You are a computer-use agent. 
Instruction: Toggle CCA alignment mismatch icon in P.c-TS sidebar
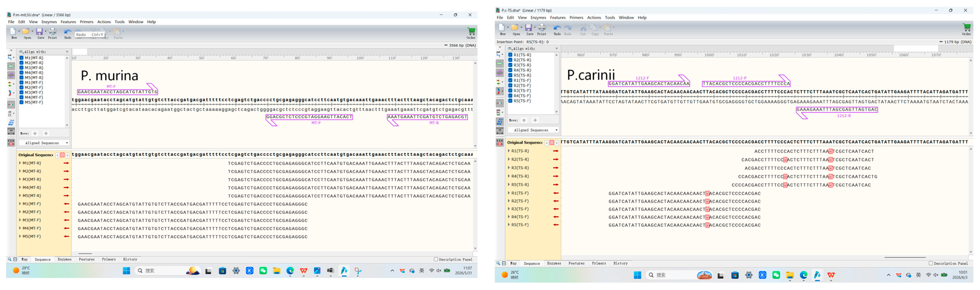(499, 143)
